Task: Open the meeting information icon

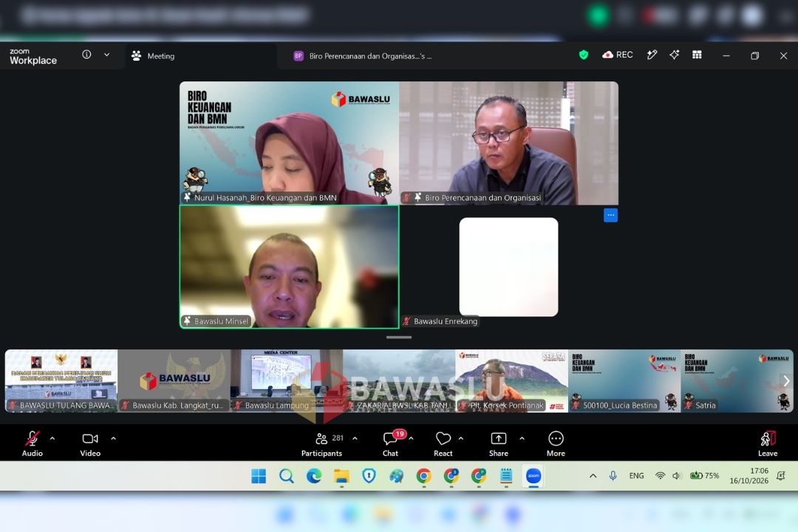Action: pos(86,55)
